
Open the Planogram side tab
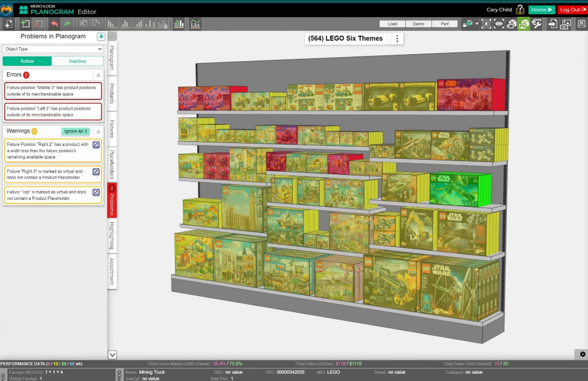[112, 58]
